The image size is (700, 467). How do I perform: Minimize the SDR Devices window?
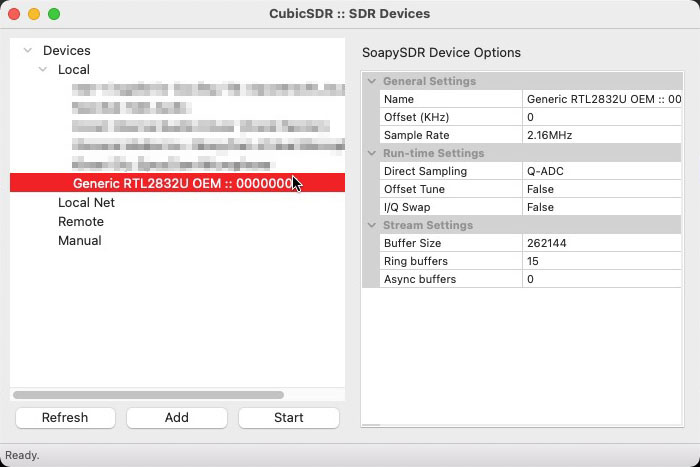(34, 14)
